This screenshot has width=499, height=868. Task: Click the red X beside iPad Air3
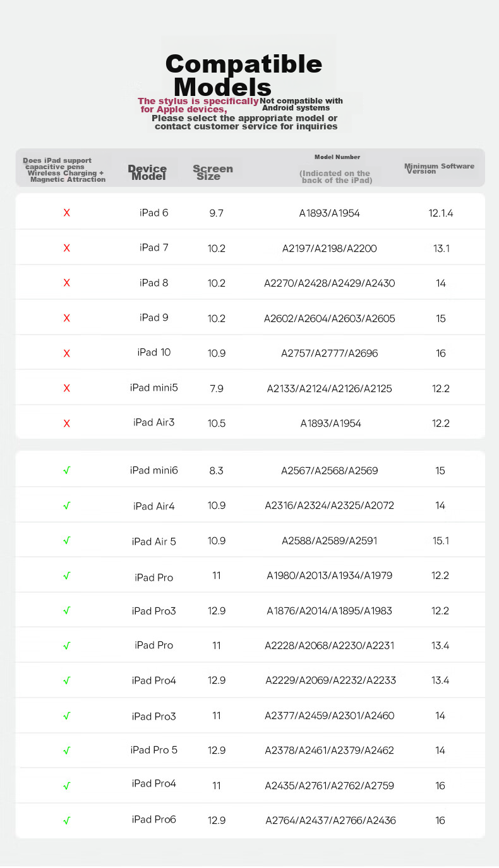(67, 423)
